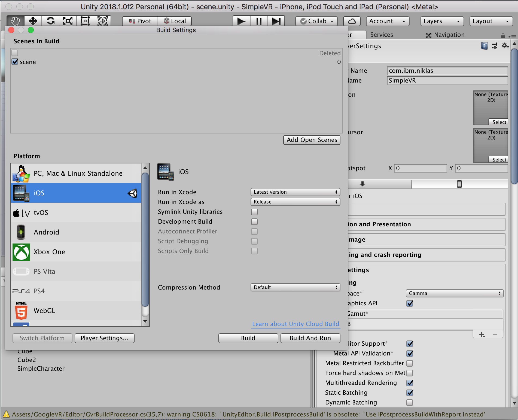
Task: Toggle Metal API Validation checkbox
Action: 410,353
